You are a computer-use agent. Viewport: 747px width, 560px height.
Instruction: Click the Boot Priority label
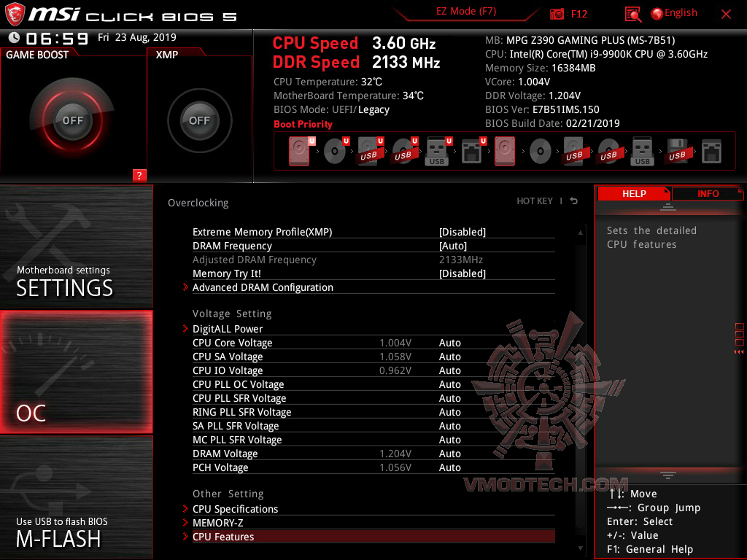[303, 124]
